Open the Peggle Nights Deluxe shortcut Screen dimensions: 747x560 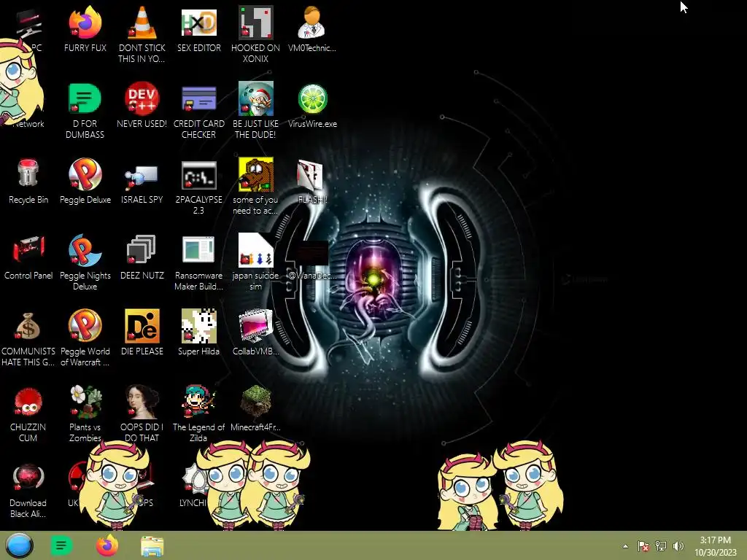point(85,250)
